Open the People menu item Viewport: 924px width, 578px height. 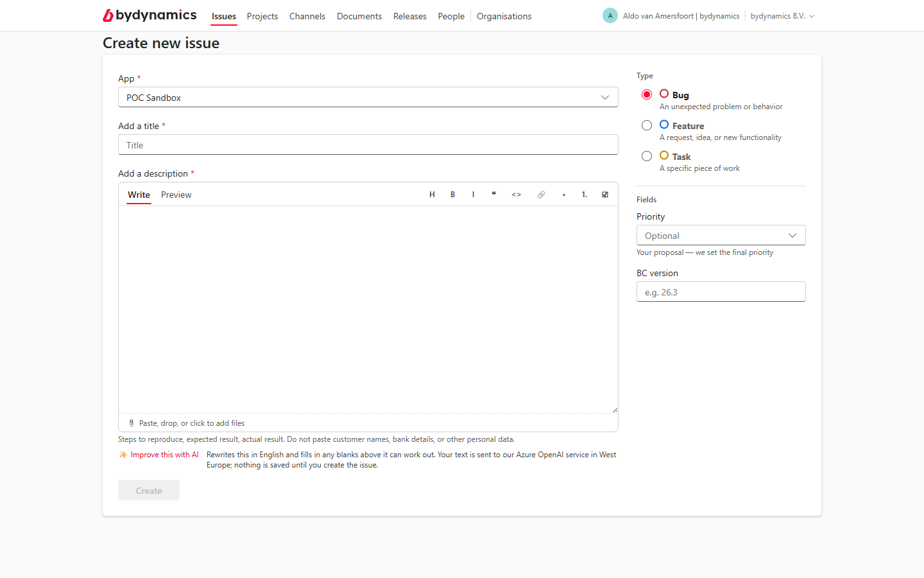pyautogui.click(x=451, y=16)
